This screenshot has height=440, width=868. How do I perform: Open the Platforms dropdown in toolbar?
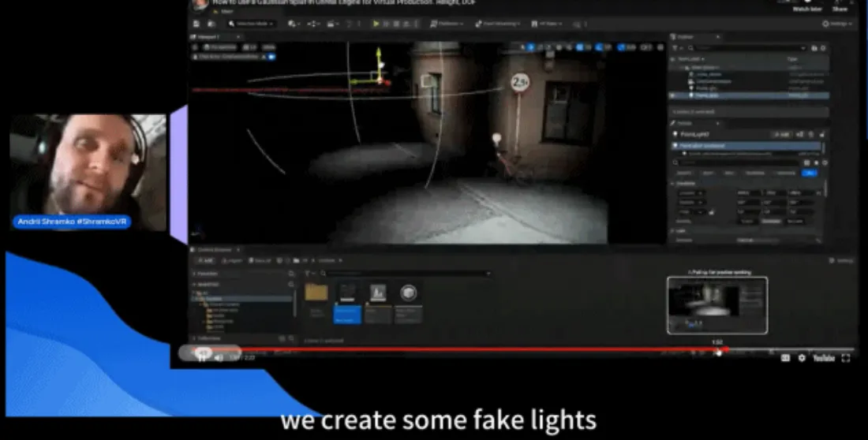tap(445, 24)
